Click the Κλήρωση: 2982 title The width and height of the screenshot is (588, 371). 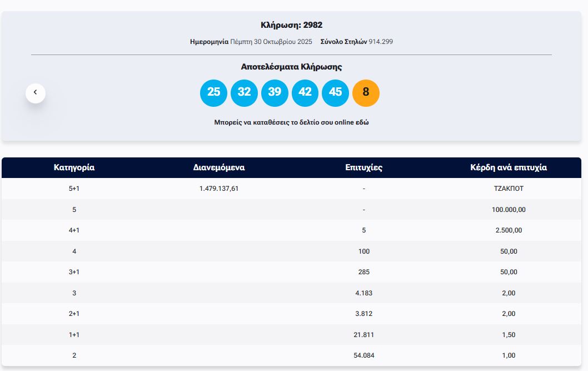(x=291, y=25)
